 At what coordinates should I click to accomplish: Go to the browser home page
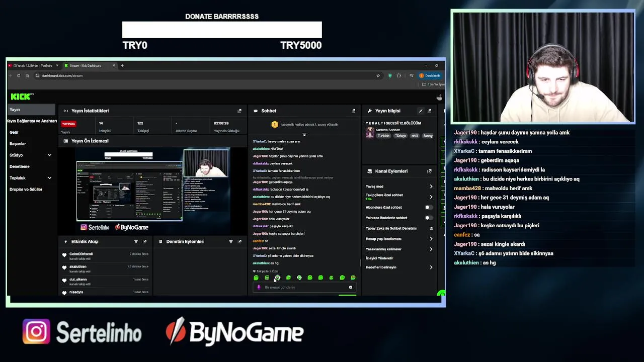(27, 75)
